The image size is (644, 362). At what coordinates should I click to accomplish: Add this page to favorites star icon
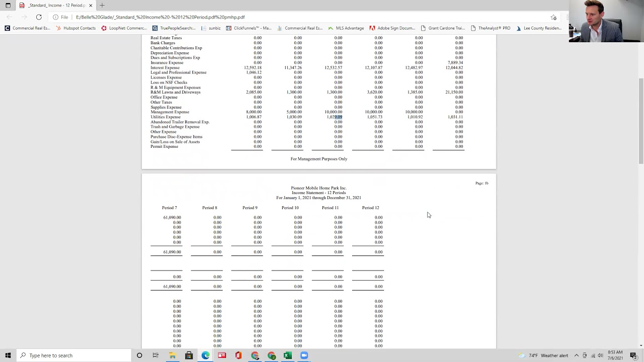[x=553, y=17]
